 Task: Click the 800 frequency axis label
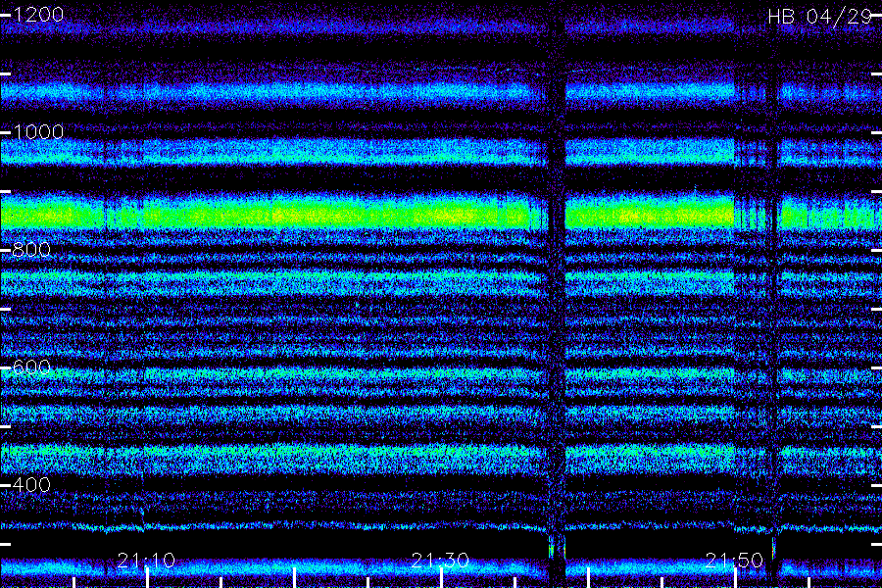click(31, 249)
